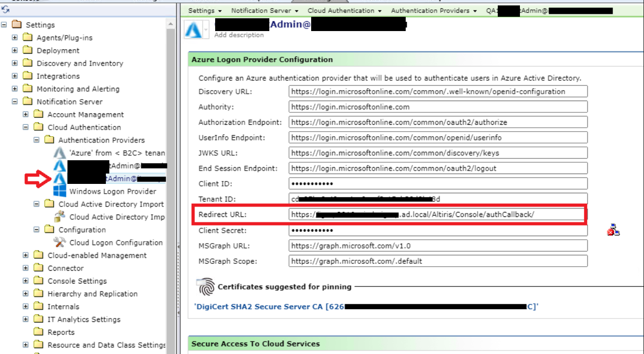644x354 pixels.
Task: Click the large Azure provider icon in the header
Action: [x=194, y=29]
